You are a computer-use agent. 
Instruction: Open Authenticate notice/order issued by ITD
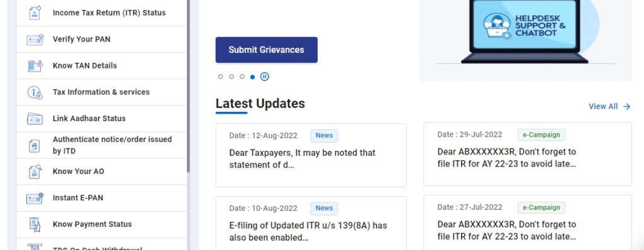(x=101, y=145)
